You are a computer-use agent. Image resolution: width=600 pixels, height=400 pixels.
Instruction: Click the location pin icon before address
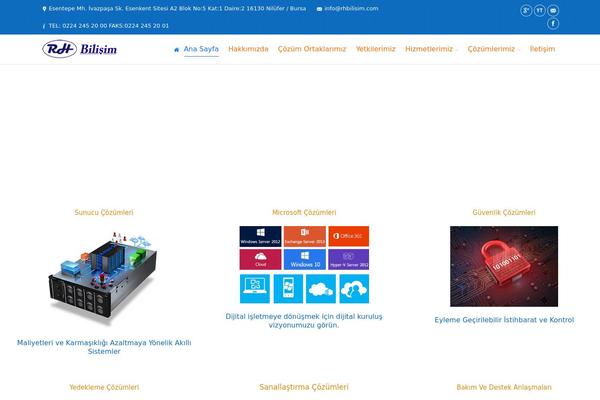[44, 8]
